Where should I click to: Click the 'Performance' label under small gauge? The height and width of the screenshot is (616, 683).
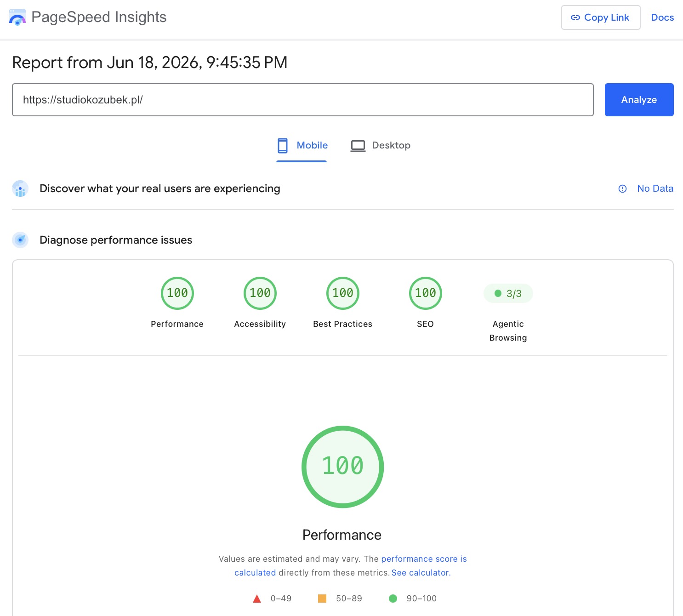[x=177, y=324]
